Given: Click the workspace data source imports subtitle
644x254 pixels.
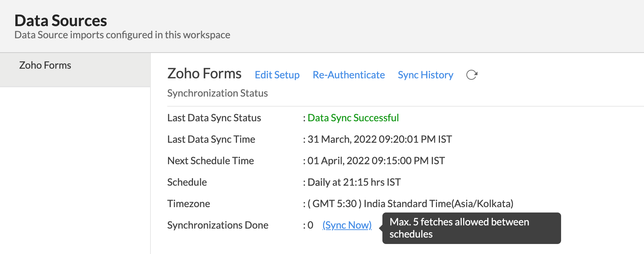Looking at the screenshot, I should click(x=122, y=35).
